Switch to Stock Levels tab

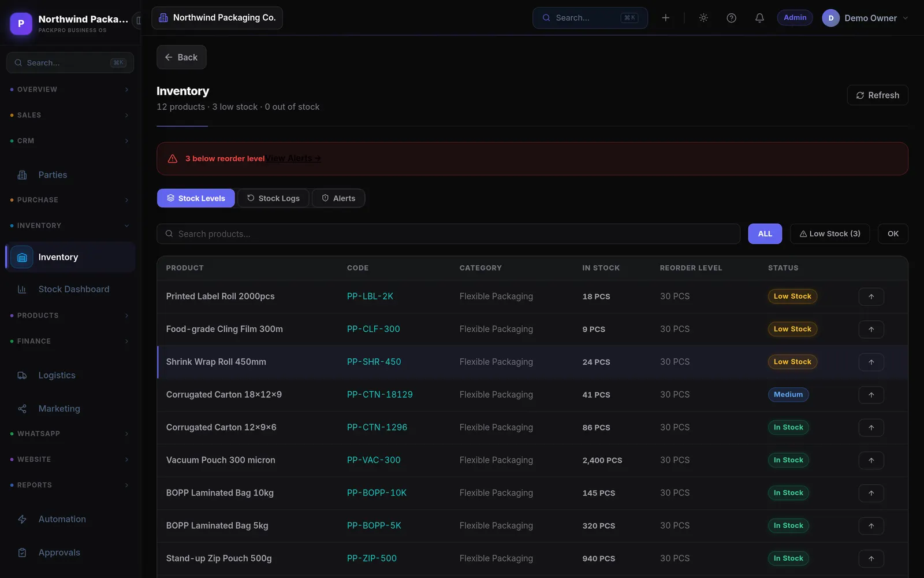tap(196, 198)
